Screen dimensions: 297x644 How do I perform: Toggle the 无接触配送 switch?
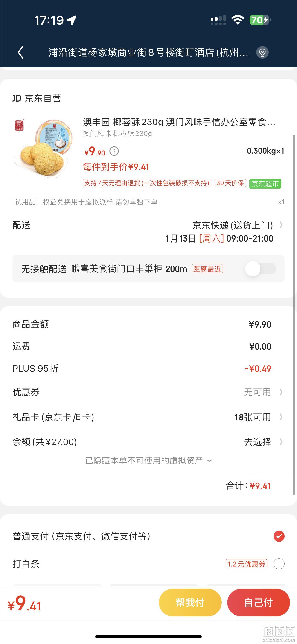click(x=260, y=269)
